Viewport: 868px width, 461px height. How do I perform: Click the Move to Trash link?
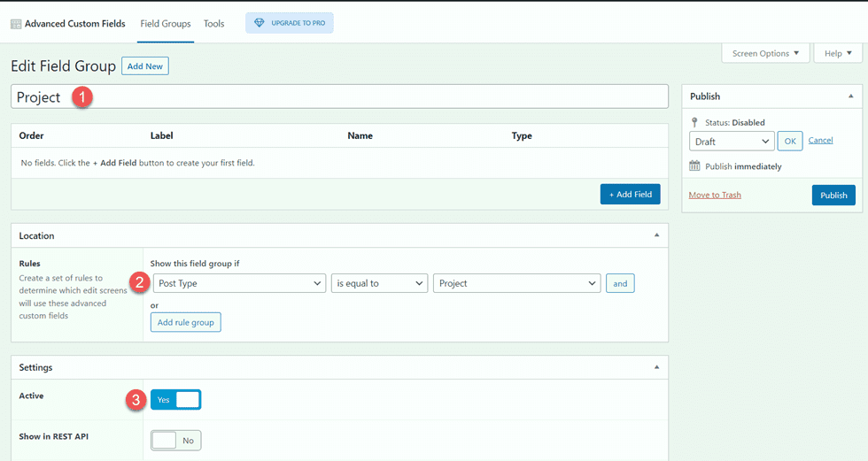[x=715, y=195]
